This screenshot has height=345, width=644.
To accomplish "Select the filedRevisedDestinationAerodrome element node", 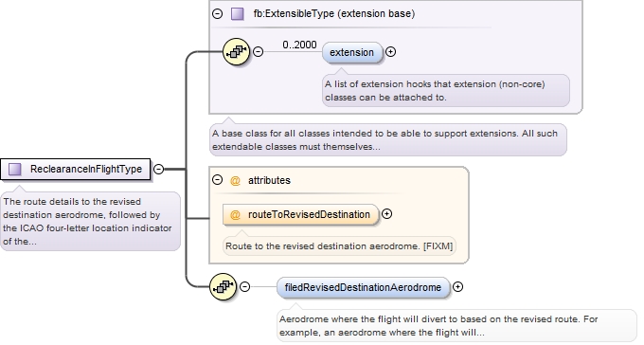I will 363,287.
